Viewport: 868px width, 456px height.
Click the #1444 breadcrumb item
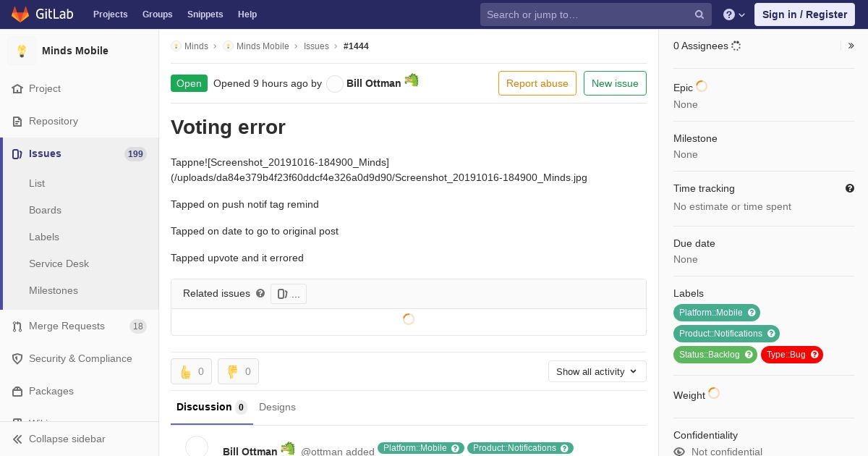356,46
